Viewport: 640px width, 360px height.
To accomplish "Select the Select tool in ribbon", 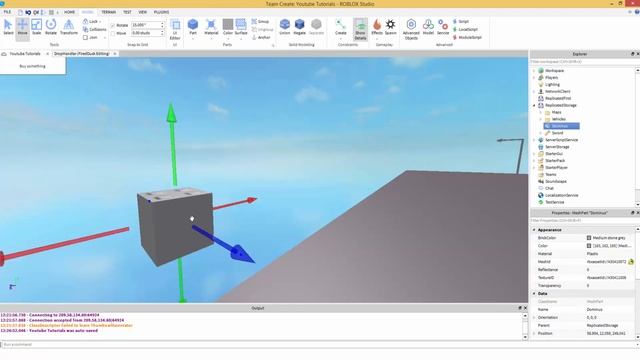I will coord(8,27).
